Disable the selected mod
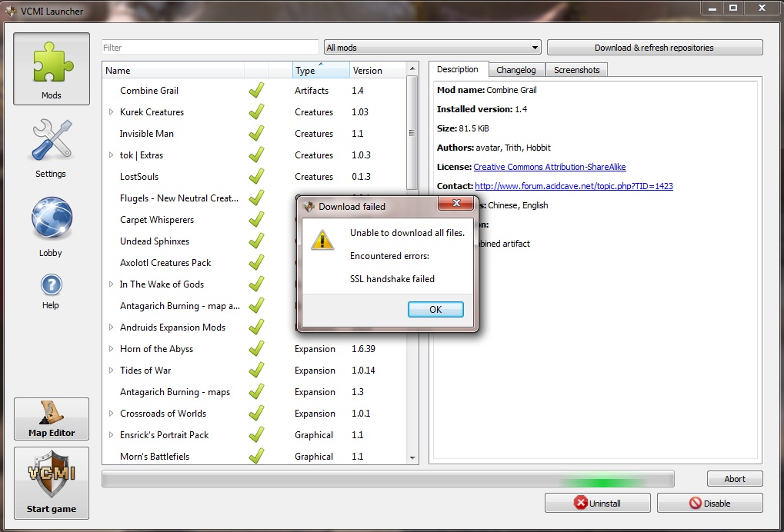The image size is (784, 532). coord(710,503)
